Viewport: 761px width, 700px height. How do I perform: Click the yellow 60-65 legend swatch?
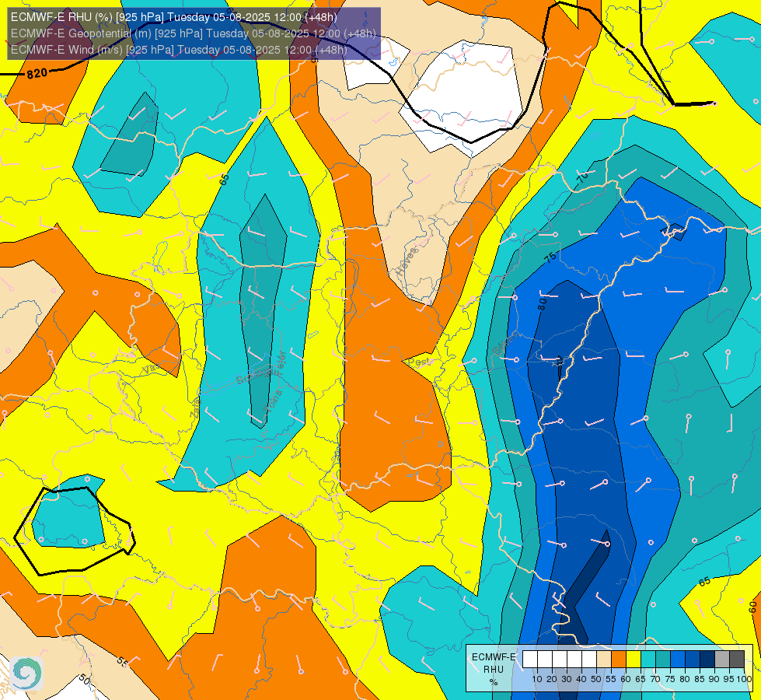click(634, 660)
